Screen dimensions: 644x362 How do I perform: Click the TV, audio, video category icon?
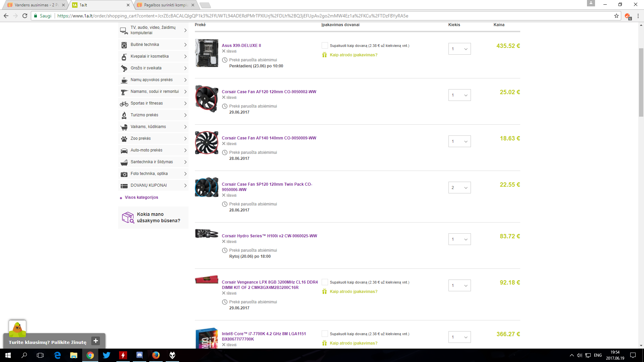(x=124, y=31)
